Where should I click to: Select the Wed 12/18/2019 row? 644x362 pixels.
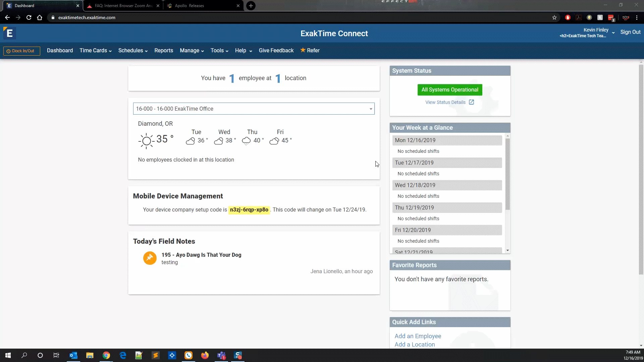pyautogui.click(x=447, y=185)
